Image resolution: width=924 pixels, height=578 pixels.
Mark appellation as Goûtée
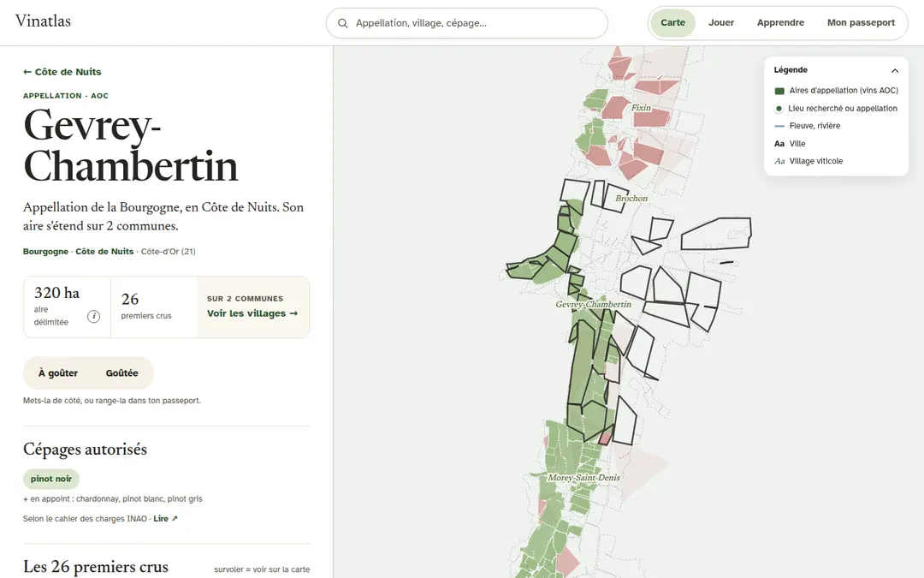click(122, 373)
